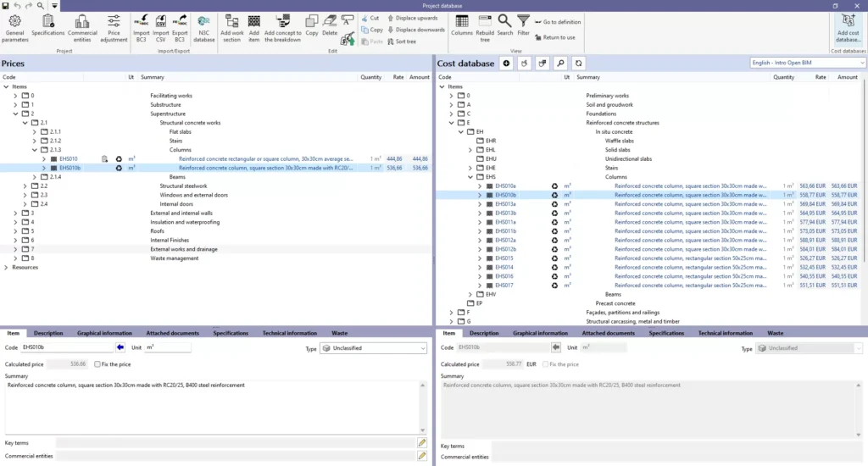Click the Summary text field in Prices

click(x=212, y=407)
